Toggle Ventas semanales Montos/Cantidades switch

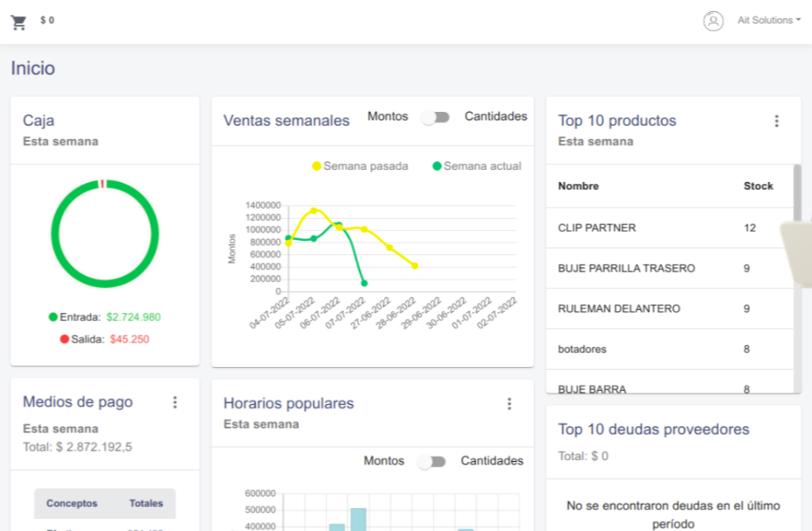435,117
